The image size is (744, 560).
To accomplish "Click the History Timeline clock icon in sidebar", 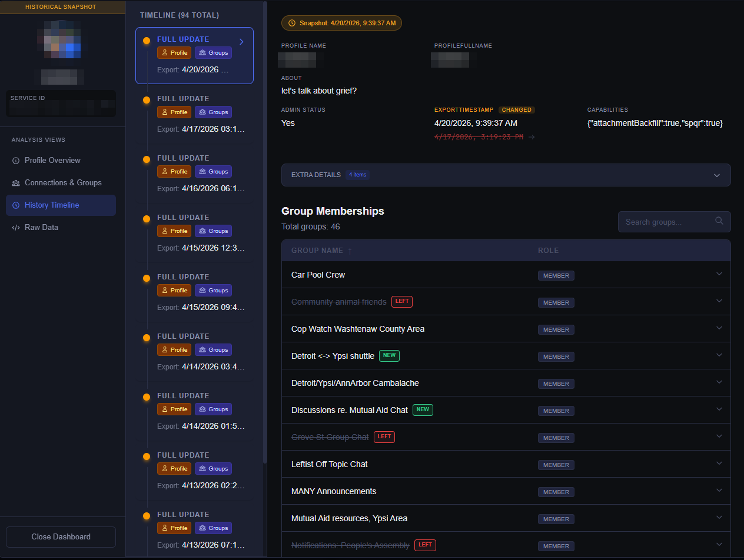I will pyautogui.click(x=16, y=205).
